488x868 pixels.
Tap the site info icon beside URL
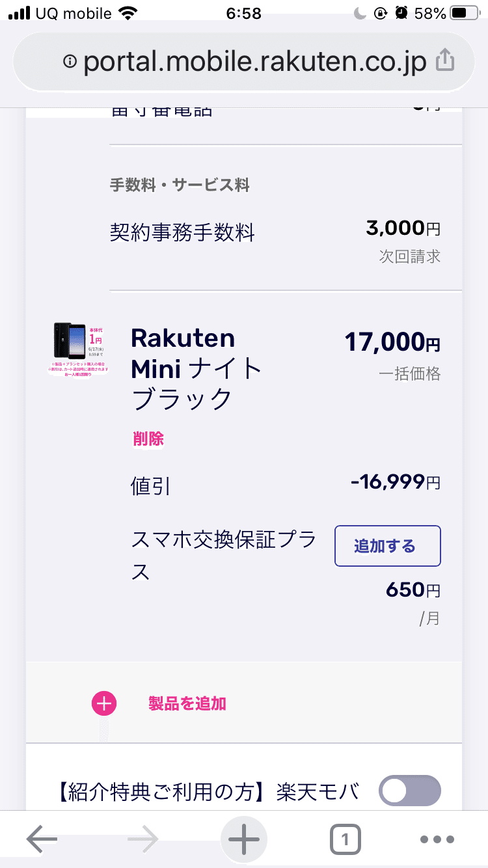[70, 62]
